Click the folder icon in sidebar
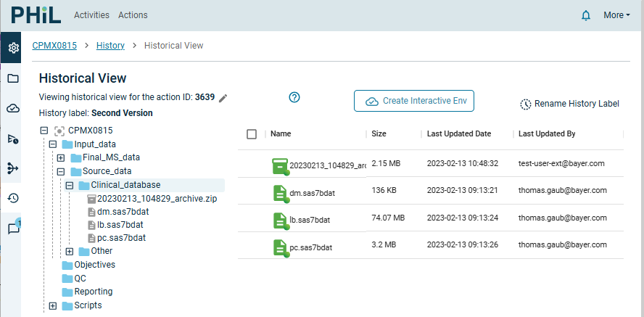The width and height of the screenshot is (644, 317). [13, 78]
